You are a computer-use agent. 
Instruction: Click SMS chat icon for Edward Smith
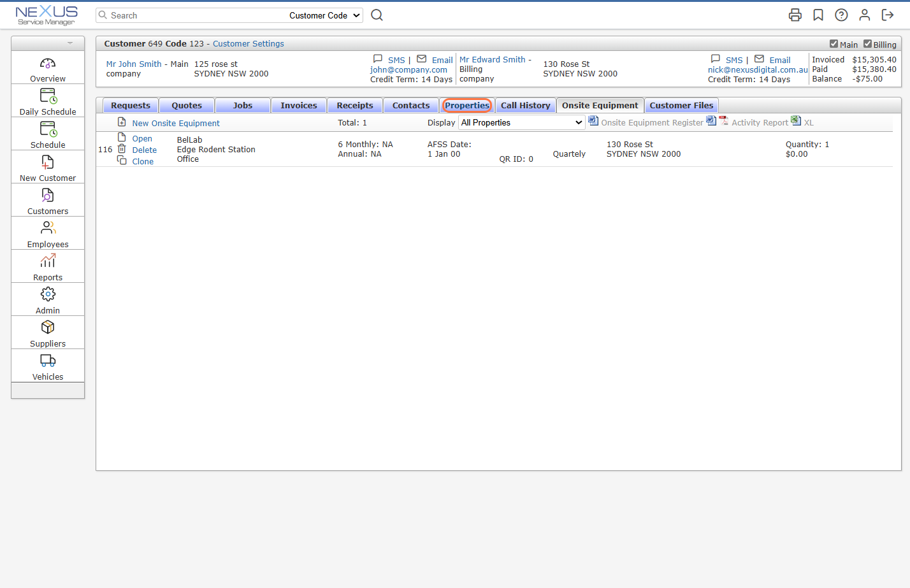(x=716, y=59)
